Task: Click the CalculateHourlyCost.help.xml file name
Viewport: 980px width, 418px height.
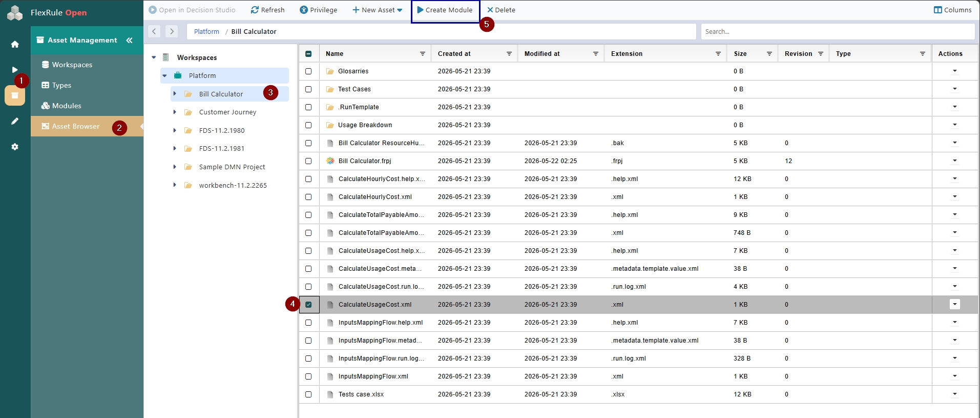Action: [x=382, y=179]
